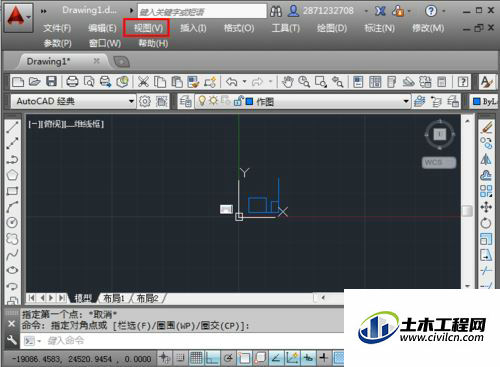Toggle grid display in status bar
The width and height of the screenshot is (500, 367).
196,358
